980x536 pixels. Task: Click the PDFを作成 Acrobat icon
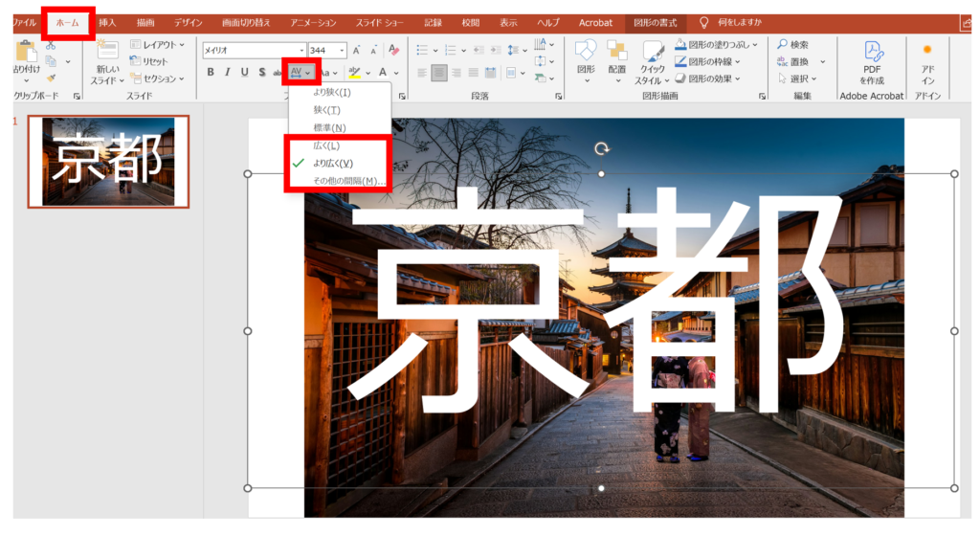click(872, 62)
